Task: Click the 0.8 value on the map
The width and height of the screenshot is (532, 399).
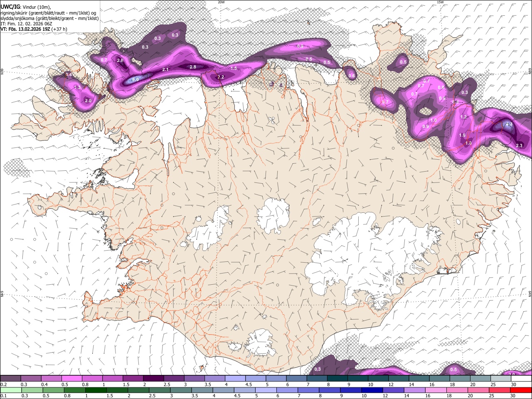Action: click(441, 88)
